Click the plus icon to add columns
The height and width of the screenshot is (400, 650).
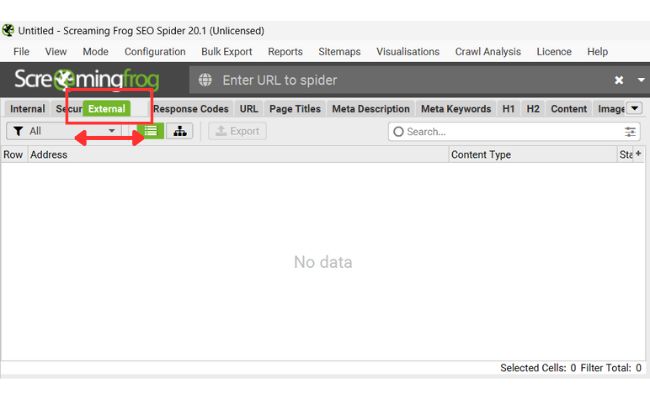639,154
